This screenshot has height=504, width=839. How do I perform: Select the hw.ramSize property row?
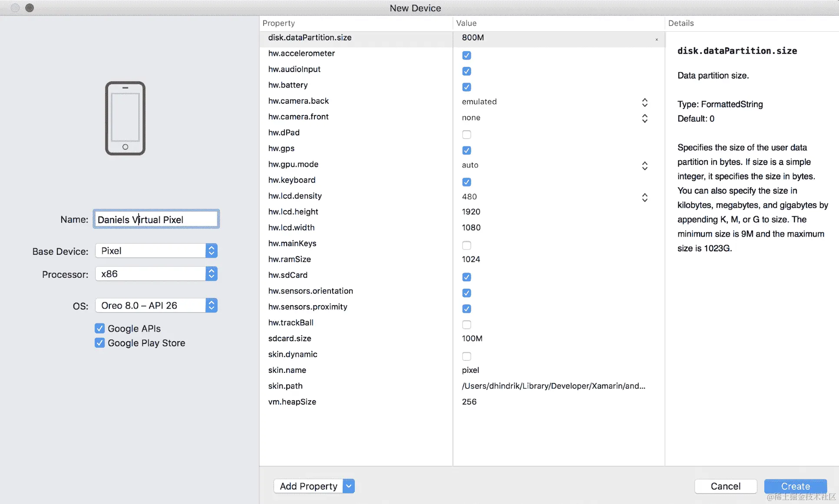pyautogui.click(x=290, y=259)
